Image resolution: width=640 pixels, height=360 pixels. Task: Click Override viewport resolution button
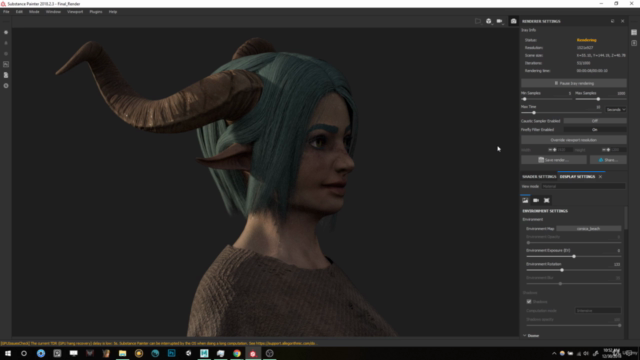(x=573, y=140)
